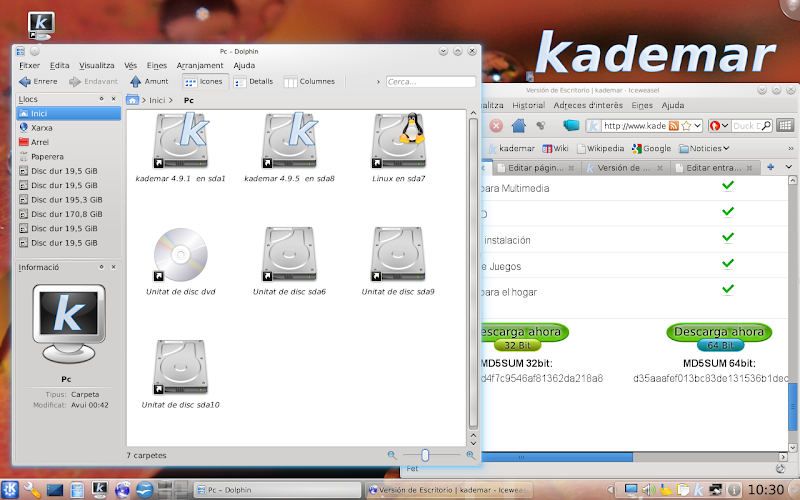Open the kademar desktop computer icon
The height and width of the screenshot is (500, 800).
click(41, 26)
